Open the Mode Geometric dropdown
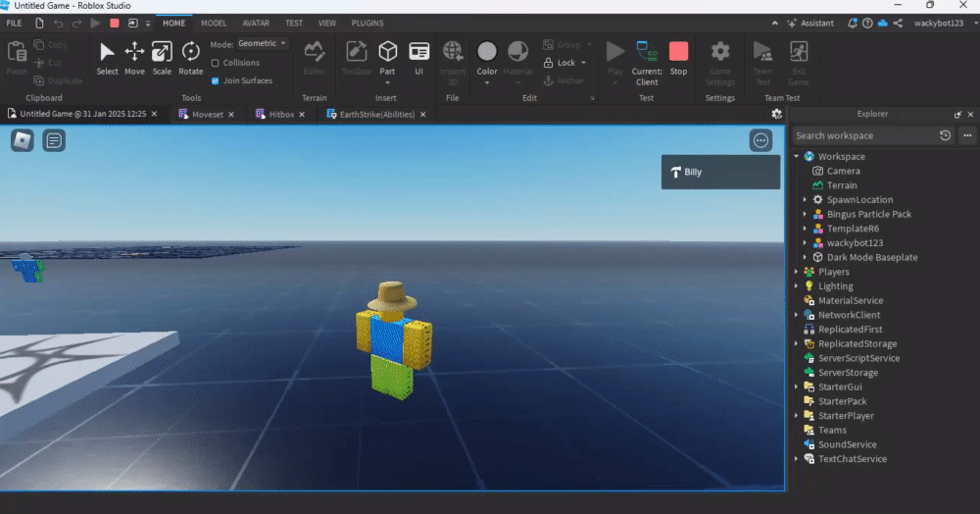Screen dimensions: 980x514 click(262, 43)
